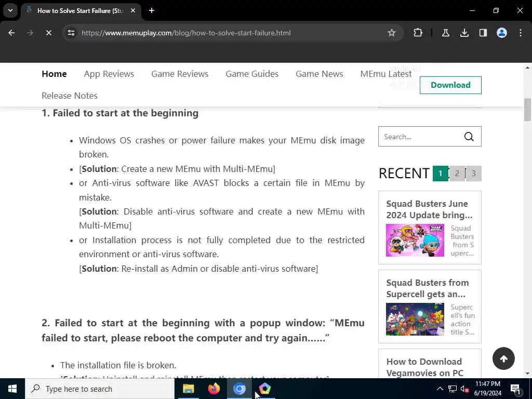Viewport: 532px width, 399px height.
Task: Open Game Guides in site navigation
Action: tap(252, 74)
